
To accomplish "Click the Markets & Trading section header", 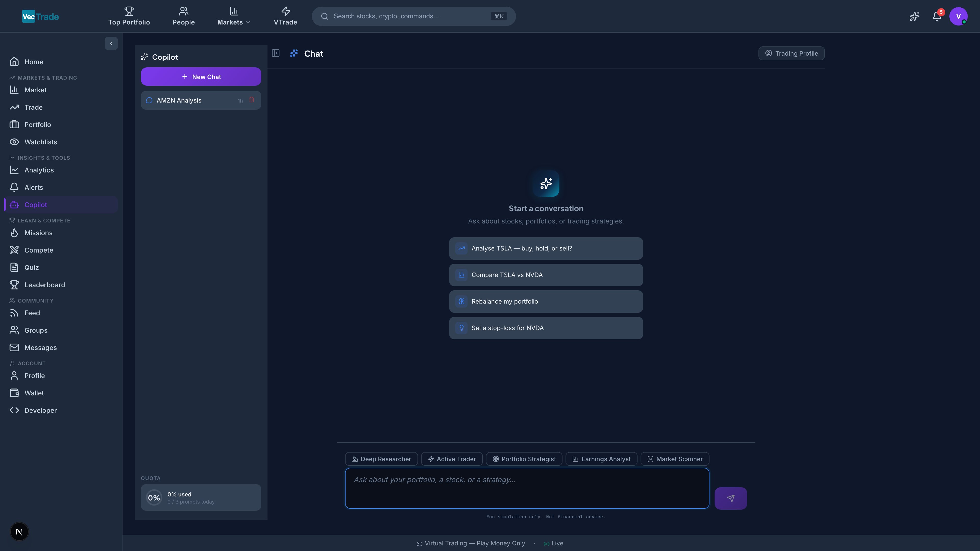I will pos(43,78).
